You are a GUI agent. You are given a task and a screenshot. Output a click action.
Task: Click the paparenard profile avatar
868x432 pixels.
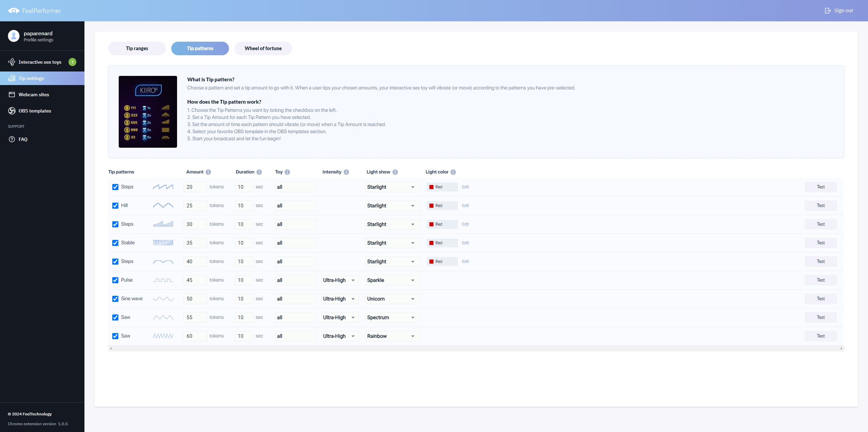14,36
